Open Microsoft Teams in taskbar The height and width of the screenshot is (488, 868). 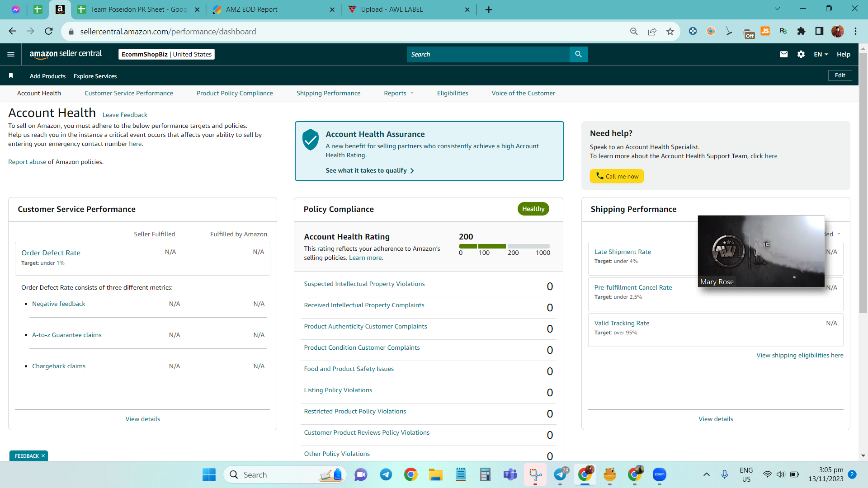510,474
